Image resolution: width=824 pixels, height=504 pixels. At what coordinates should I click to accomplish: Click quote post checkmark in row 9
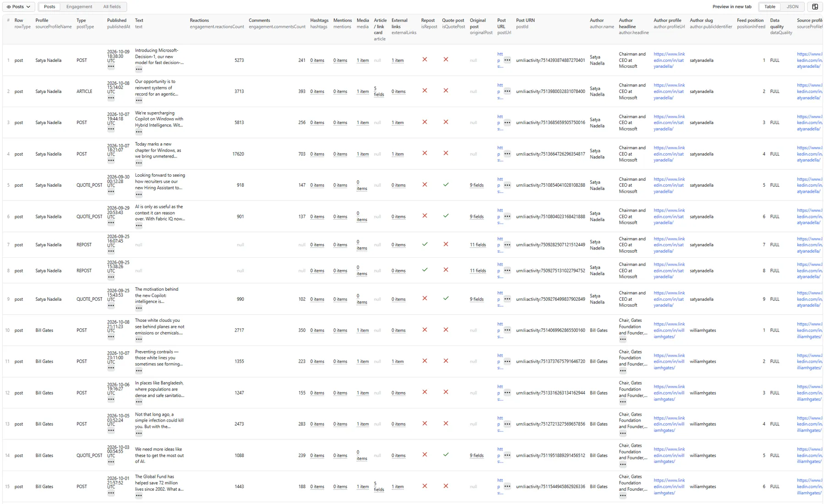coord(446,298)
